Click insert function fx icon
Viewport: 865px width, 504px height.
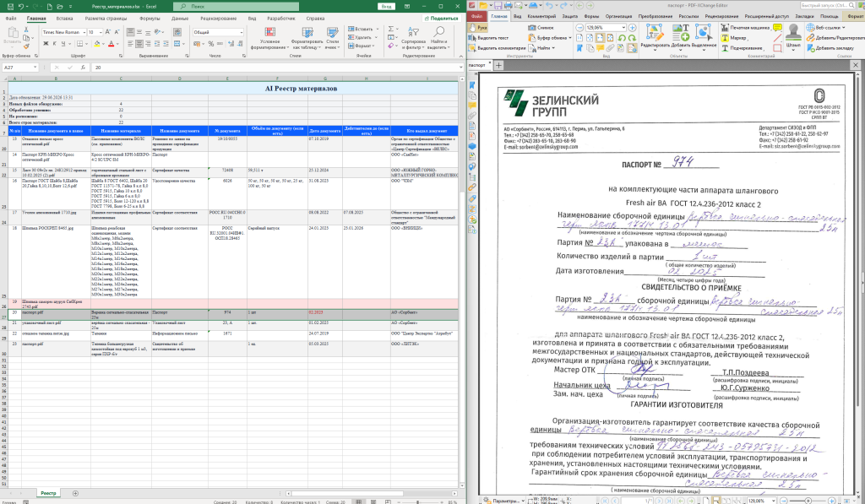coord(83,68)
